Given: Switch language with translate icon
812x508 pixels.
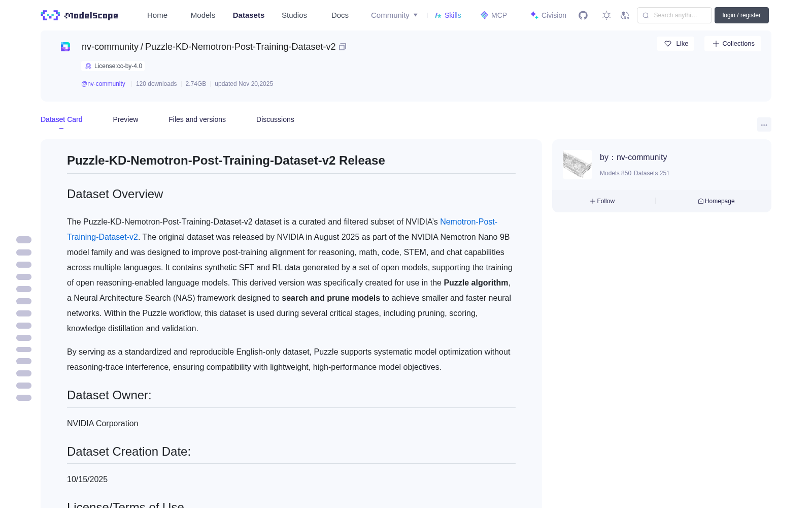Looking at the screenshot, I should (625, 15).
